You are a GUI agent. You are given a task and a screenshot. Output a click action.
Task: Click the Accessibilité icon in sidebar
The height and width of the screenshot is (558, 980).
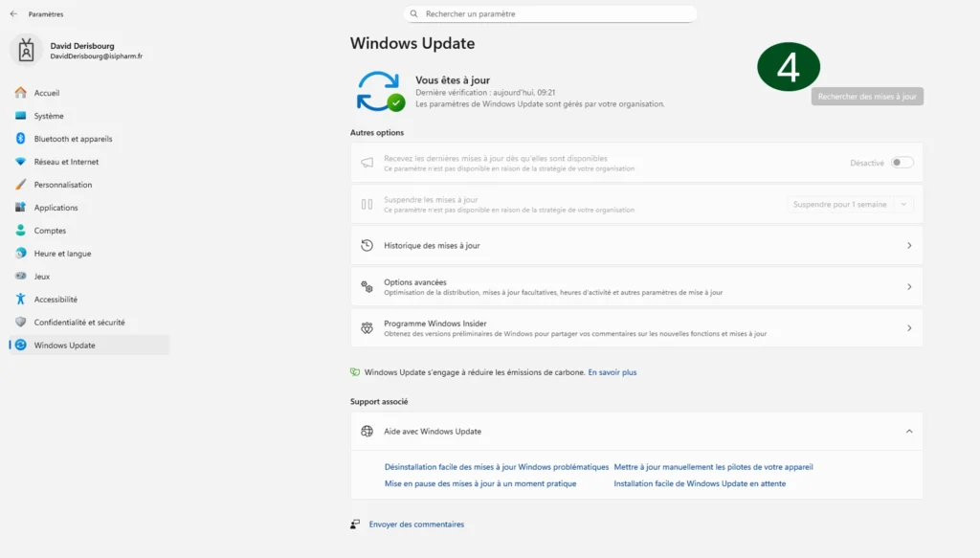(20, 300)
